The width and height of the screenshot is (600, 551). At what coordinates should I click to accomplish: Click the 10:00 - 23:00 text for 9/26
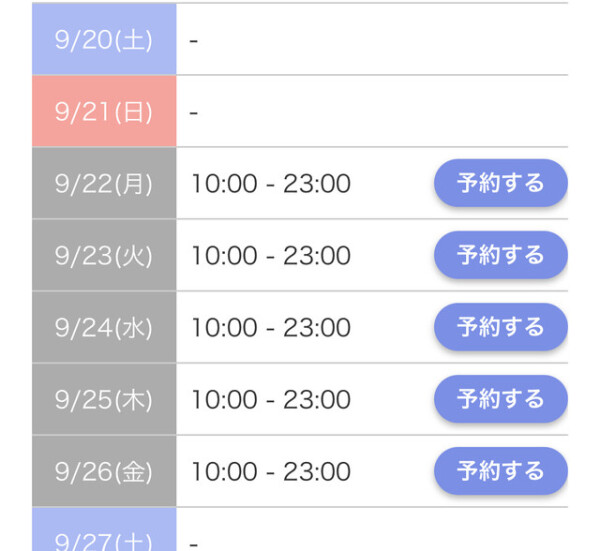[x=270, y=472]
